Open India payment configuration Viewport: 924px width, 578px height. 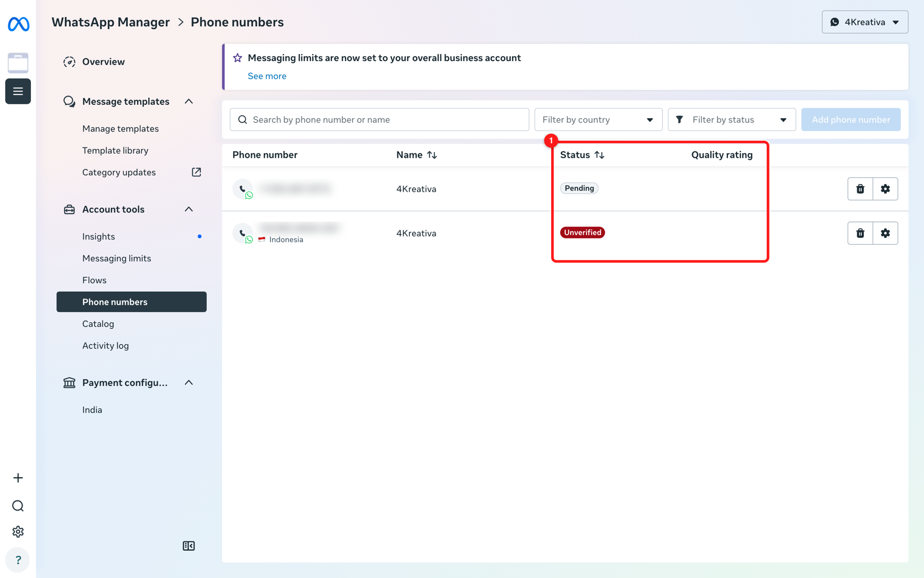[92, 410]
